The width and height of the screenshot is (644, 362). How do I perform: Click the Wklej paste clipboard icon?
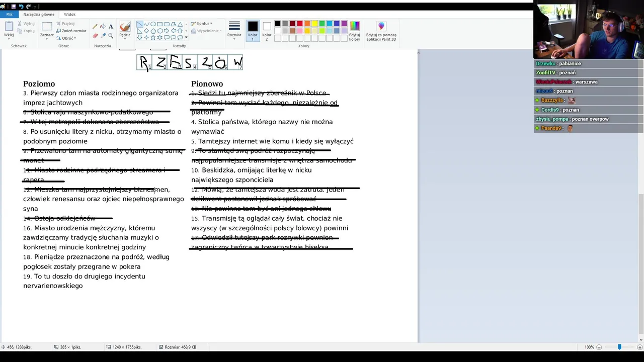(x=9, y=26)
